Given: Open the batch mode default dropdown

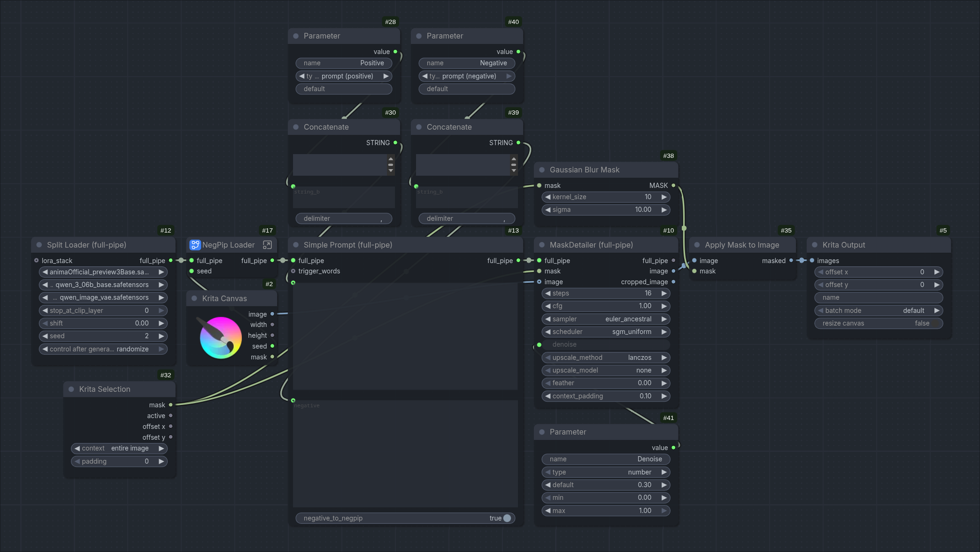Looking at the screenshot, I should [878, 311].
